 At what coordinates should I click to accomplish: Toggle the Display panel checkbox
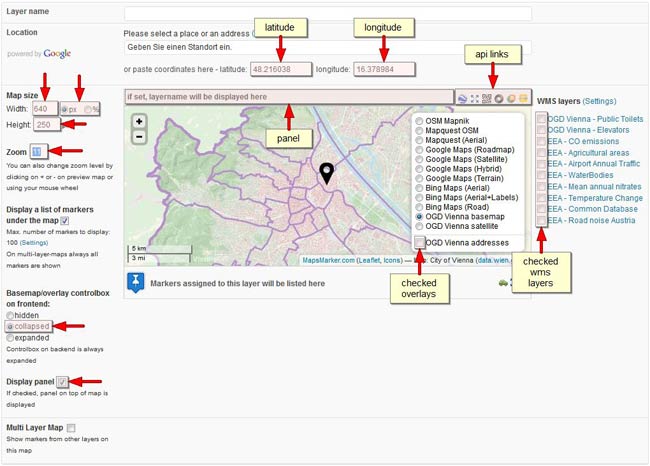[x=62, y=381]
